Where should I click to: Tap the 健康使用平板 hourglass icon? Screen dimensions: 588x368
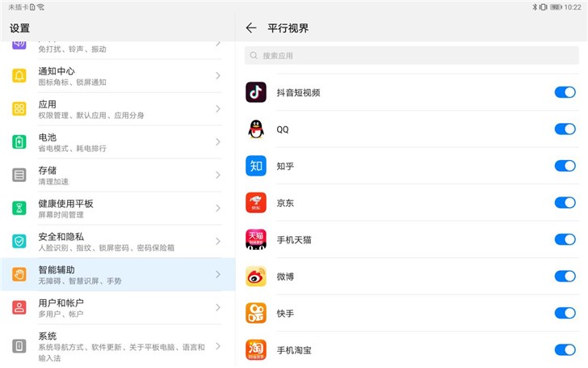pyautogui.click(x=19, y=208)
